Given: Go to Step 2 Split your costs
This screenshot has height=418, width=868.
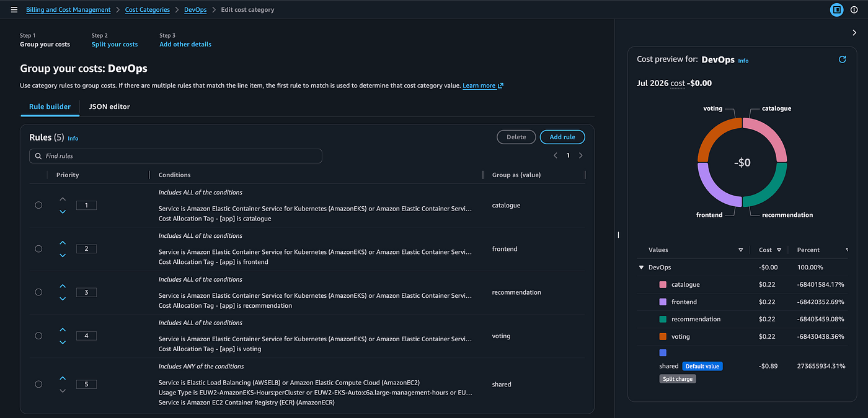Looking at the screenshot, I should click(115, 45).
